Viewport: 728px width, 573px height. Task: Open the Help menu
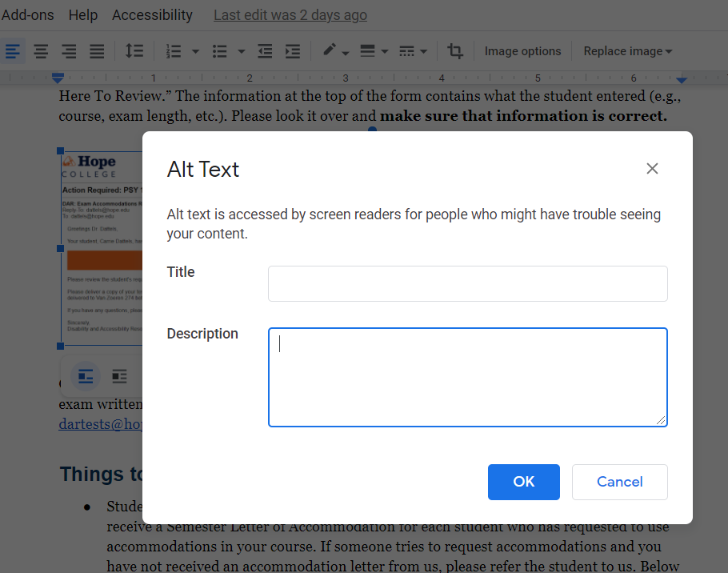click(x=82, y=14)
